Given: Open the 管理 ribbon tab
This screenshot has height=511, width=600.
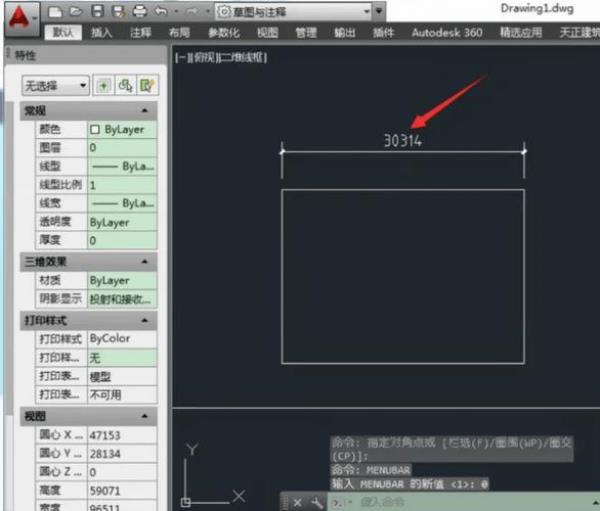Looking at the screenshot, I should pyautogui.click(x=306, y=33).
